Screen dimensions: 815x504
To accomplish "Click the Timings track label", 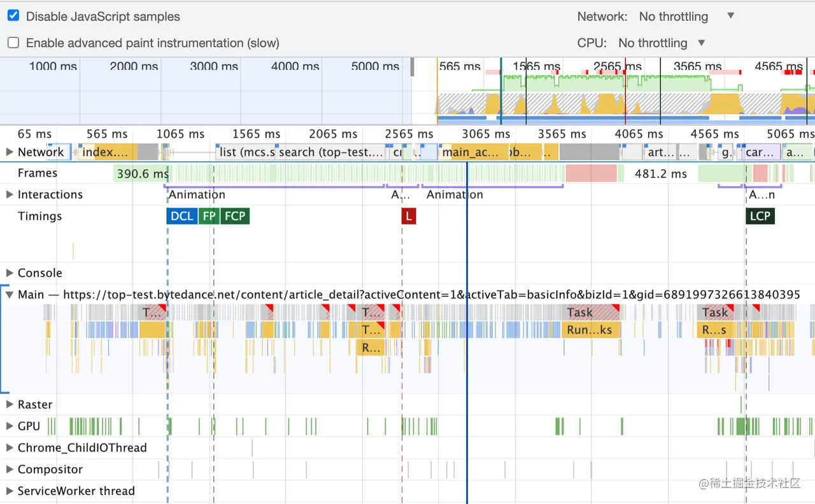I will pyautogui.click(x=39, y=216).
